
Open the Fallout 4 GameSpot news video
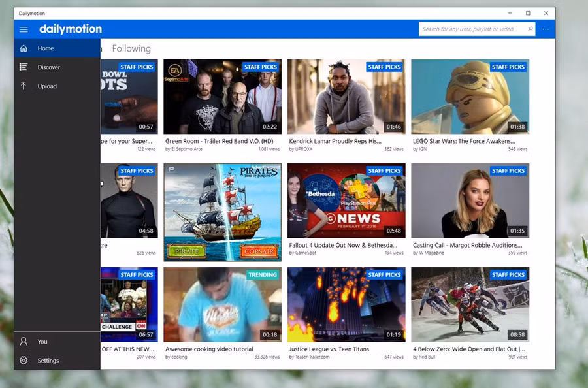[x=346, y=200]
